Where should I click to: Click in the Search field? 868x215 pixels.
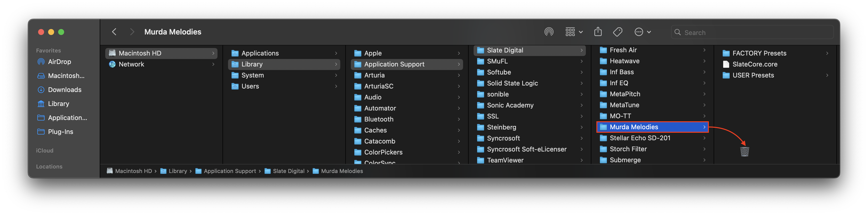click(752, 32)
